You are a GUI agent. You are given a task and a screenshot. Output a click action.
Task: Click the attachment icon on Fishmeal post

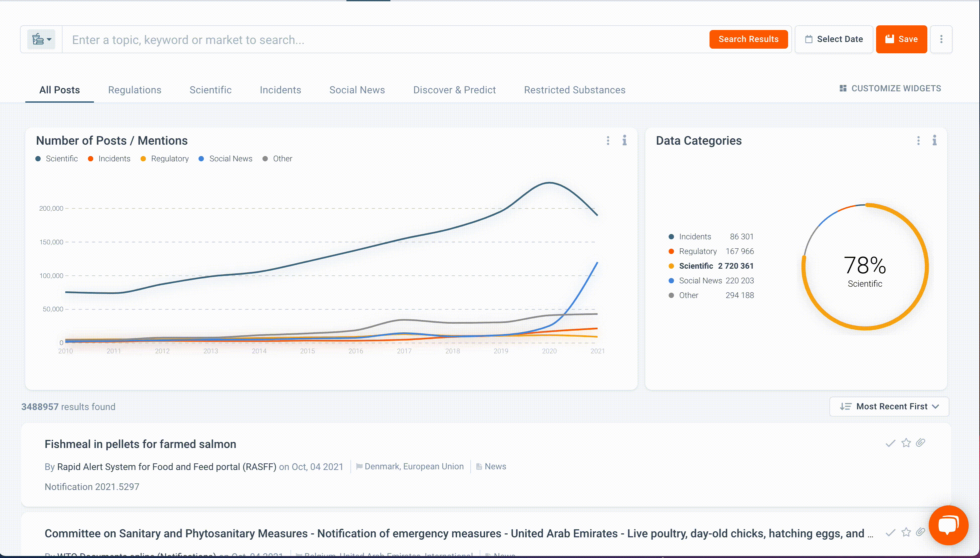coord(920,443)
